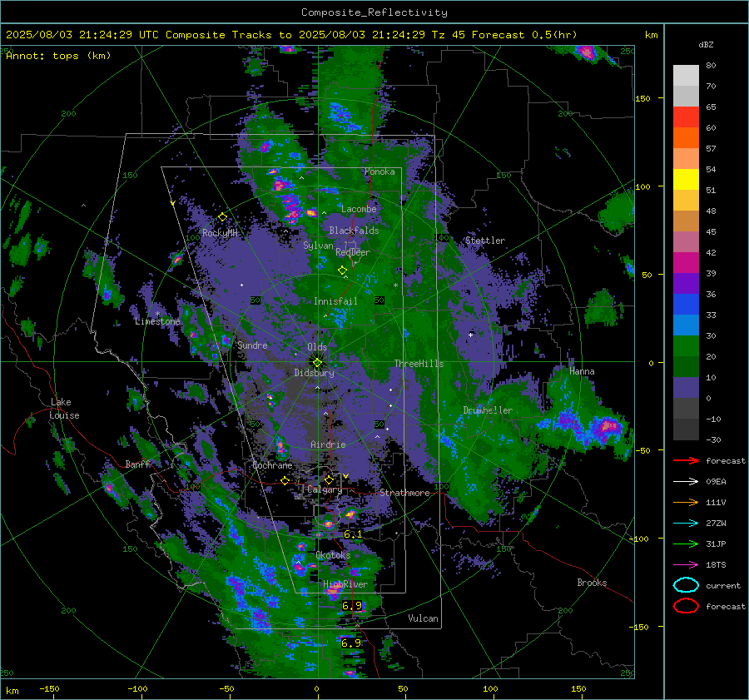The width and height of the screenshot is (749, 700).
Task: Click the Drumheller label
Action: click(x=488, y=410)
